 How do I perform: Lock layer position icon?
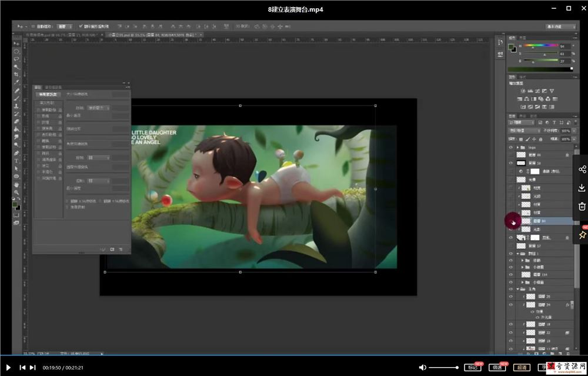click(x=535, y=139)
